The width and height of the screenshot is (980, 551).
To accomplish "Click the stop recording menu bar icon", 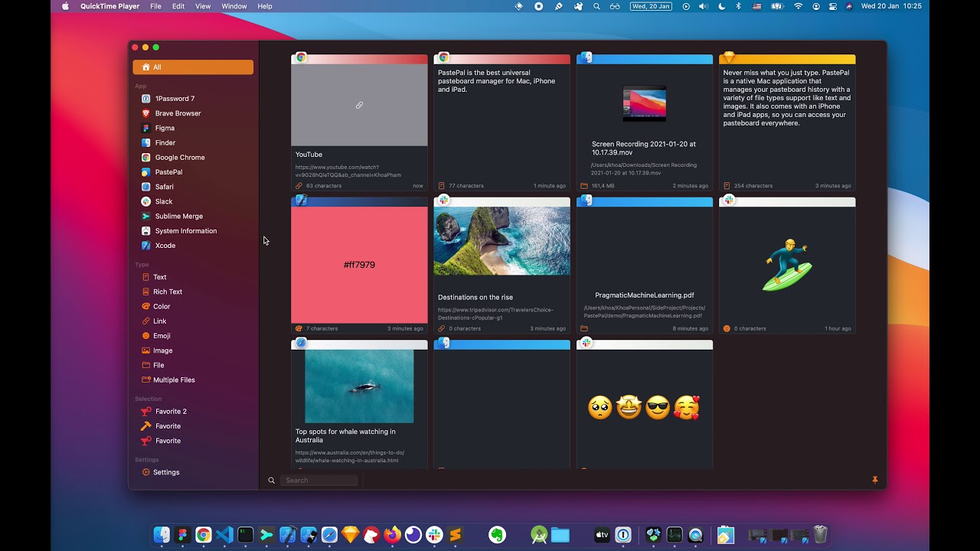I will point(538,6).
